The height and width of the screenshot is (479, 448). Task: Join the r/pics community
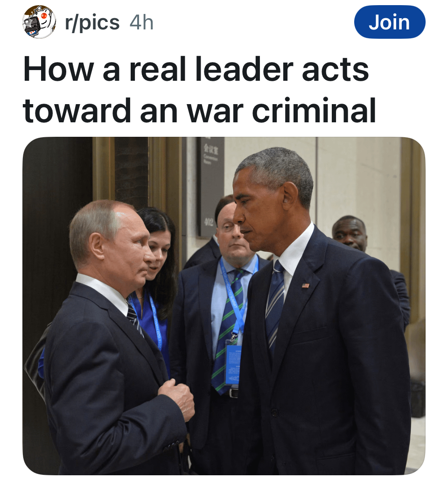point(389,22)
